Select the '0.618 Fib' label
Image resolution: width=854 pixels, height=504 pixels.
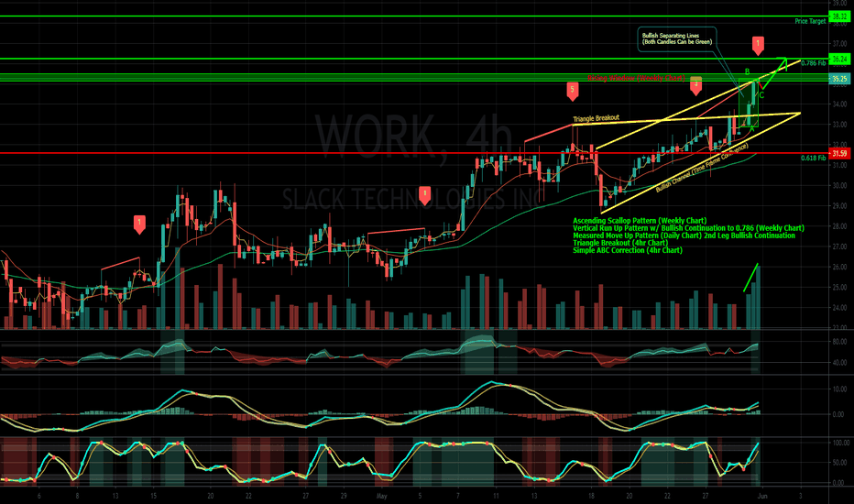click(813, 158)
